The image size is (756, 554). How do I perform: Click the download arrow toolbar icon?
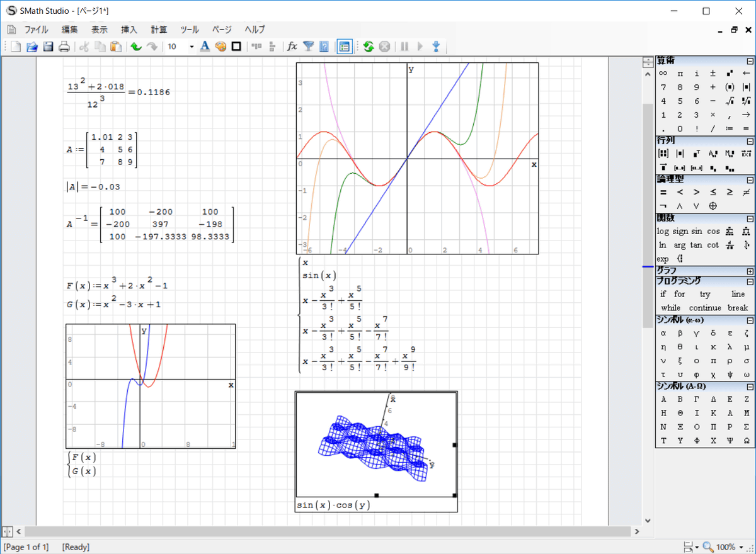(x=435, y=46)
